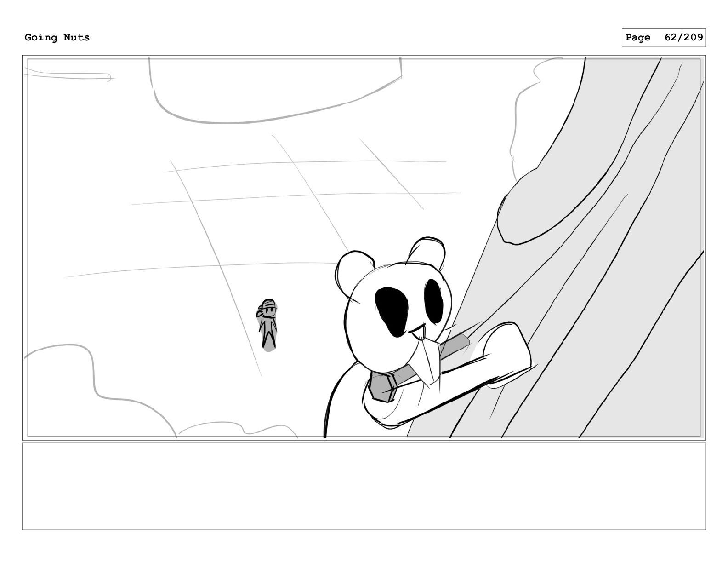Select the small bandana character on the ground
Viewport: 728px width, 563px height.
(268, 325)
